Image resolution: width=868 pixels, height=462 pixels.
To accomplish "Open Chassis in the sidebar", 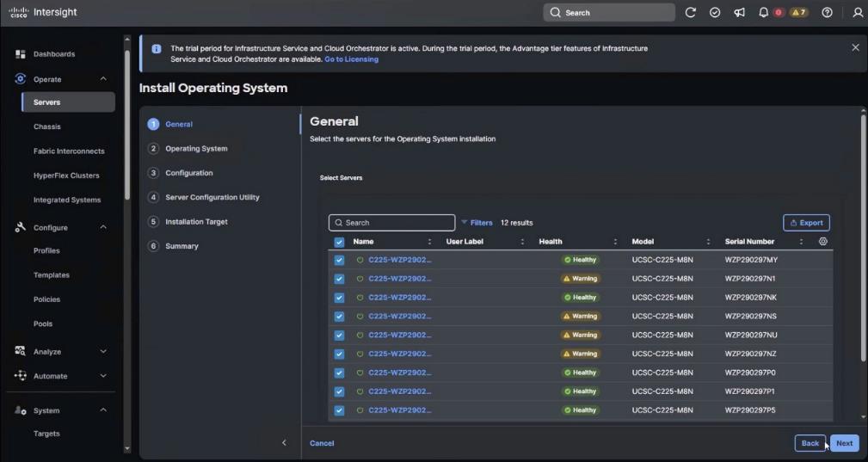I will [47, 126].
